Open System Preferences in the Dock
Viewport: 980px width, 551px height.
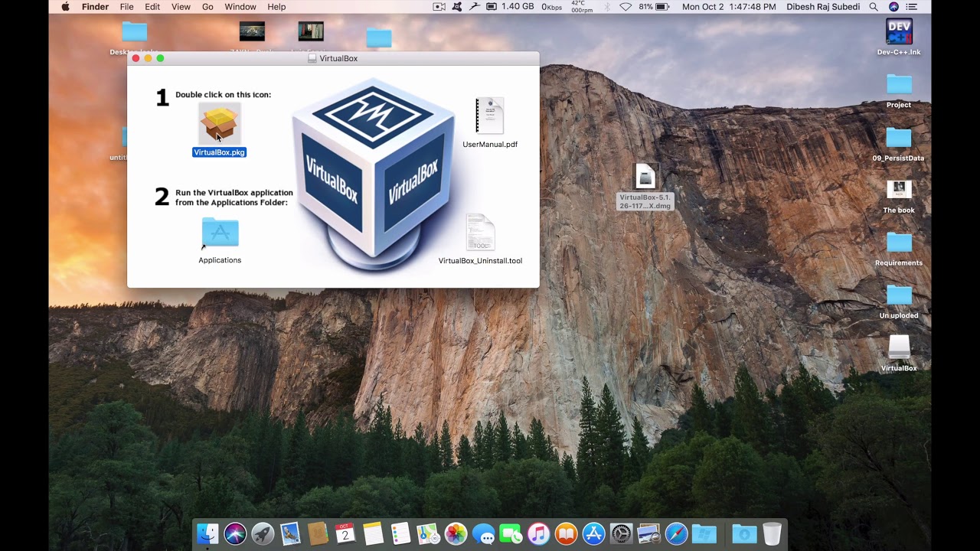(621, 533)
